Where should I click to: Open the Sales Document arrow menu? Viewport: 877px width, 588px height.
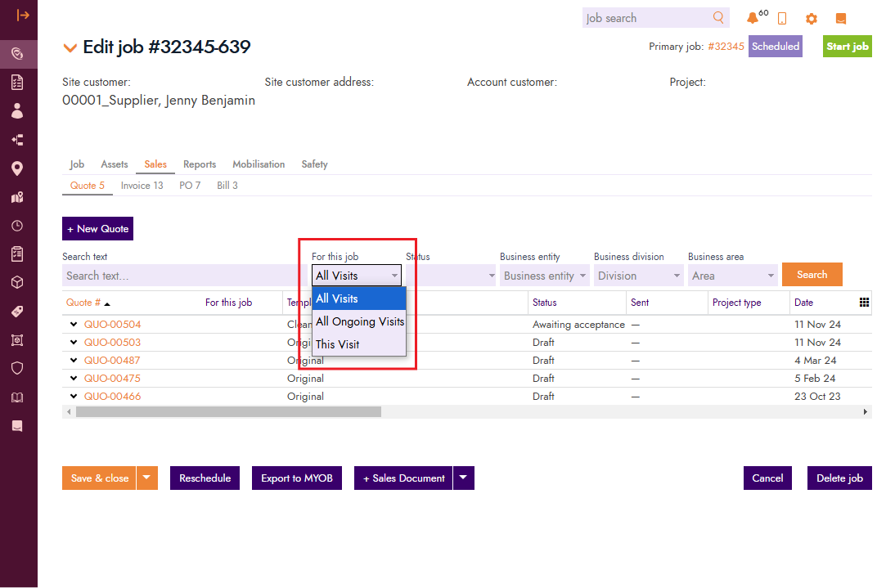click(x=463, y=478)
